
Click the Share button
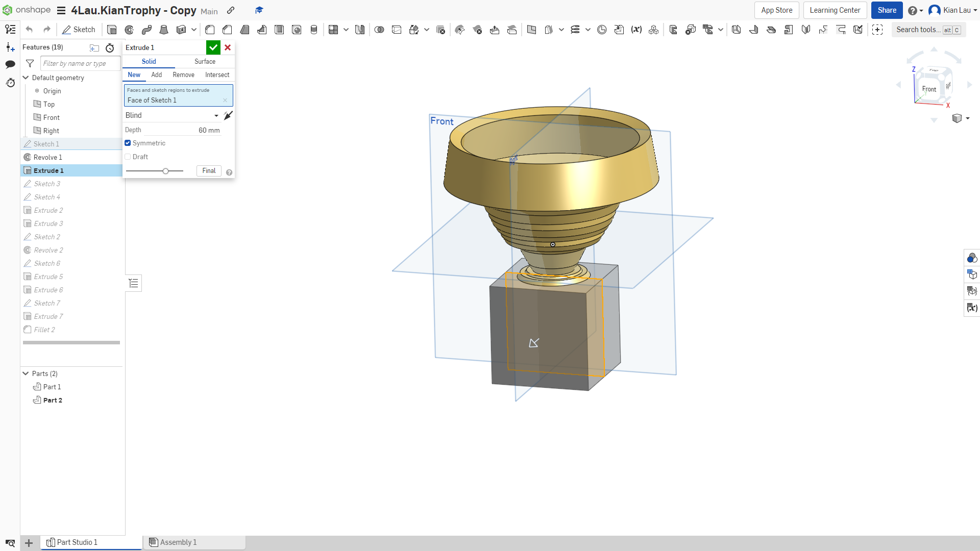pyautogui.click(x=887, y=10)
